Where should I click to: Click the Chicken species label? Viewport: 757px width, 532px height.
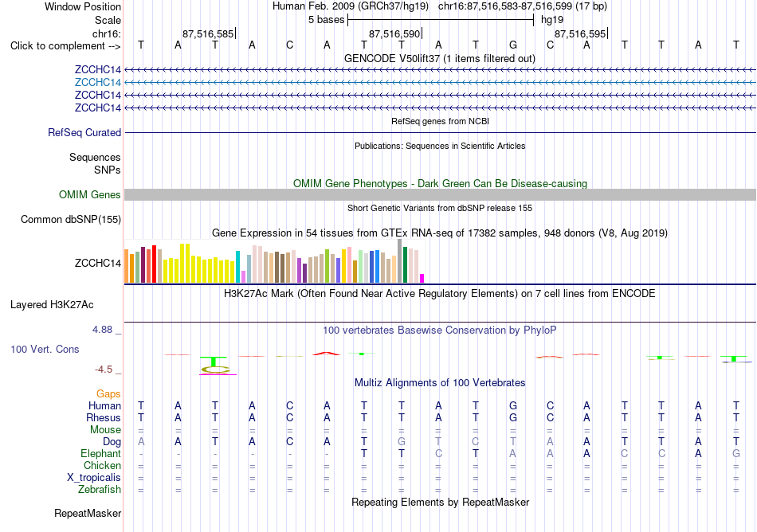(102, 466)
